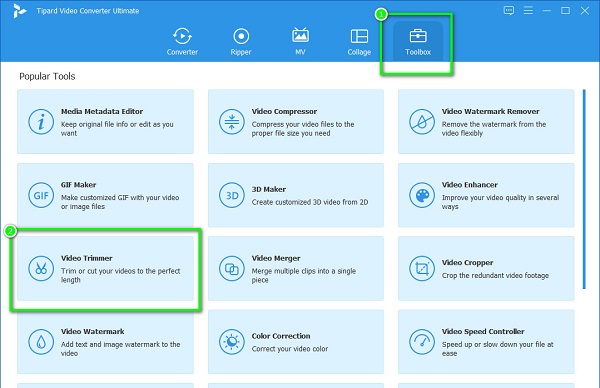Click the Video Compressor icon
600x388 pixels.
pos(232,122)
